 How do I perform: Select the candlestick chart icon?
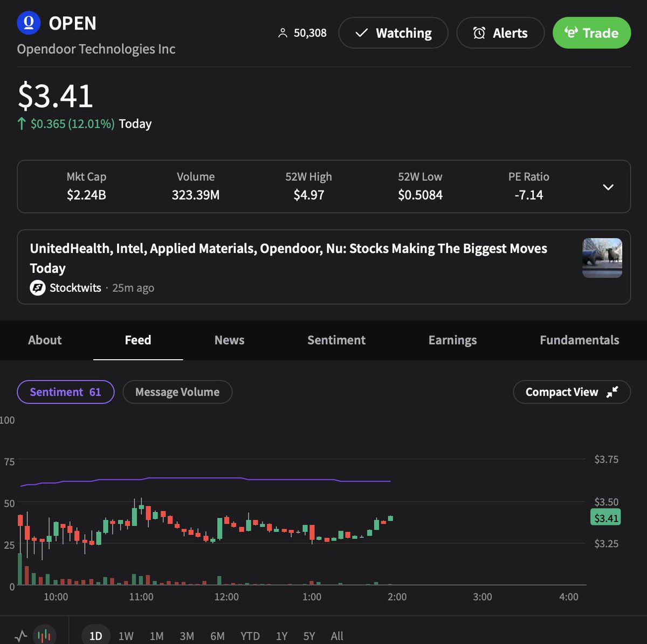click(x=45, y=636)
